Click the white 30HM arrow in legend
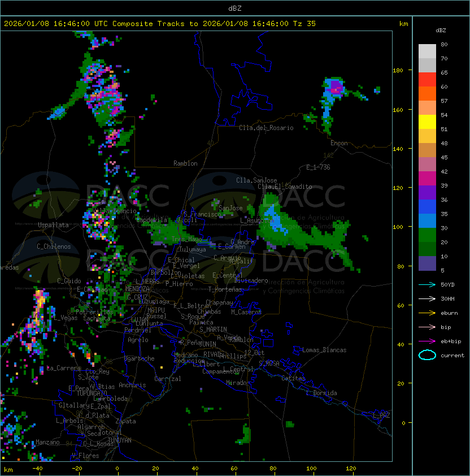Screen dimensions: 470x476 (x=427, y=298)
